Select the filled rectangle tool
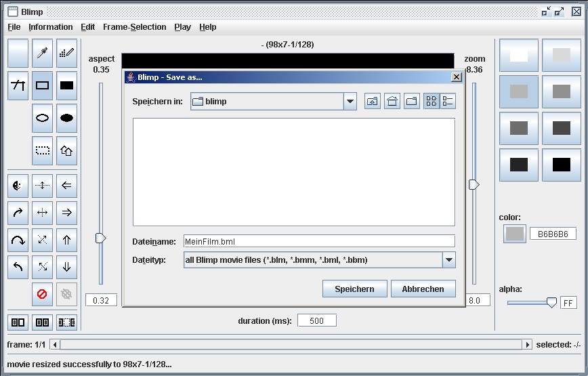588x376 pixels. pyautogui.click(x=67, y=85)
